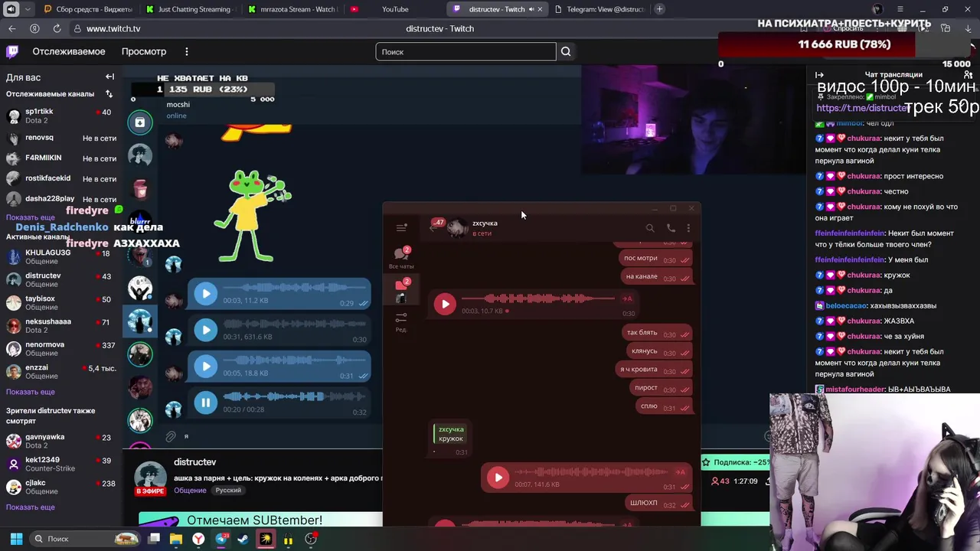Seek in the playing 00:20 / 00:28 waveform
The image size is (980, 551).
tap(294, 396)
